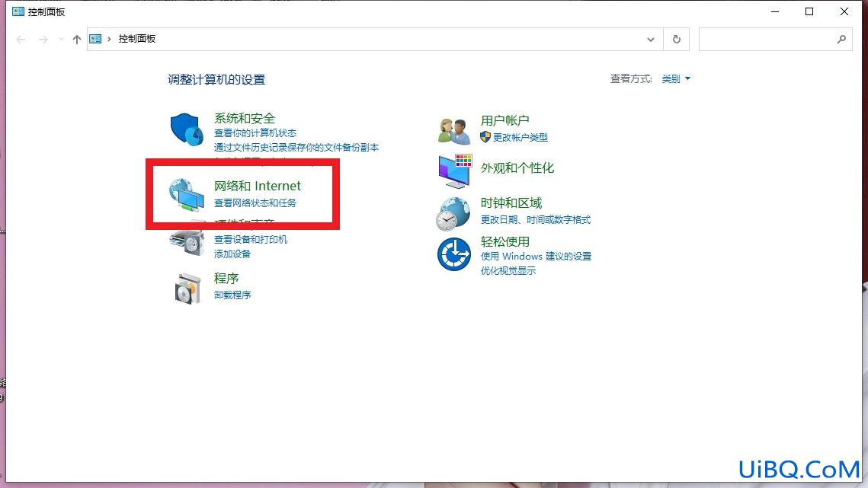Click 更改日期、时间或数字格式 link
This screenshot has width=868, height=488.
535,220
